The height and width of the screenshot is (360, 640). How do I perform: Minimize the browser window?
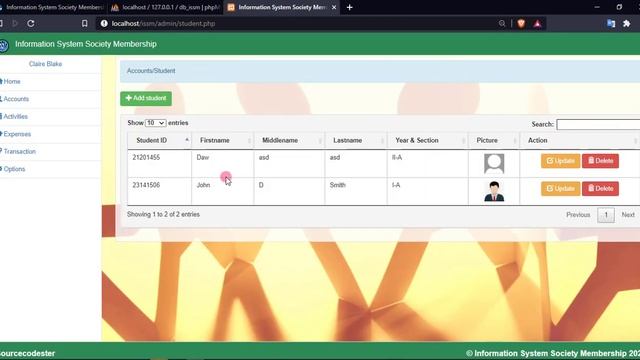[597, 7]
